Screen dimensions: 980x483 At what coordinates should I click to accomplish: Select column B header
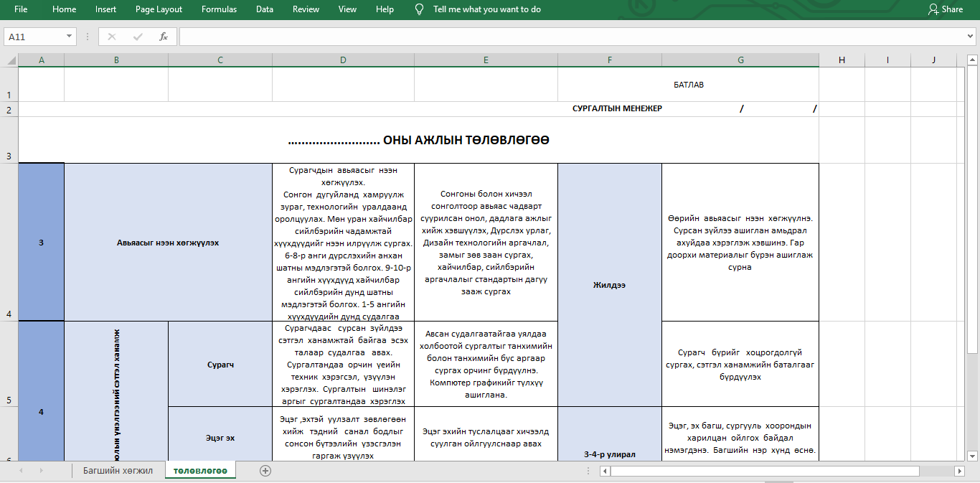pos(116,60)
